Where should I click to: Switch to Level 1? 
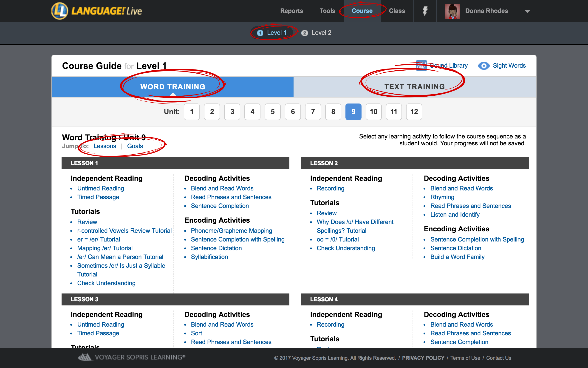pyautogui.click(x=272, y=33)
